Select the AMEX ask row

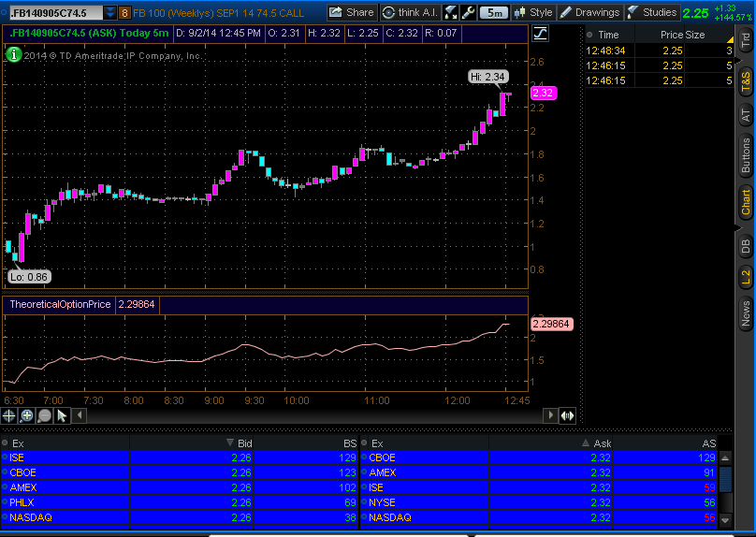pyautogui.click(x=539, y=472)
